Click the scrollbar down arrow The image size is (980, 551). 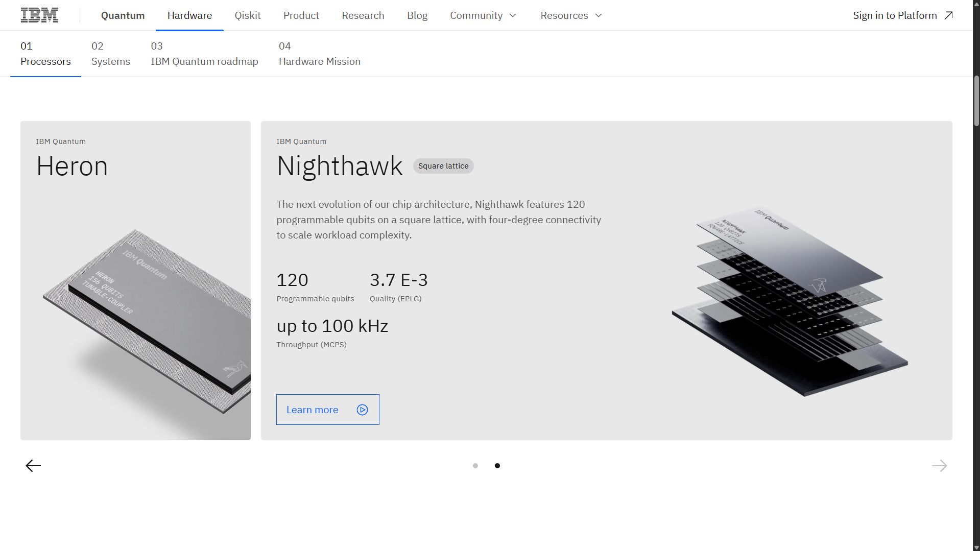[976, 547]
